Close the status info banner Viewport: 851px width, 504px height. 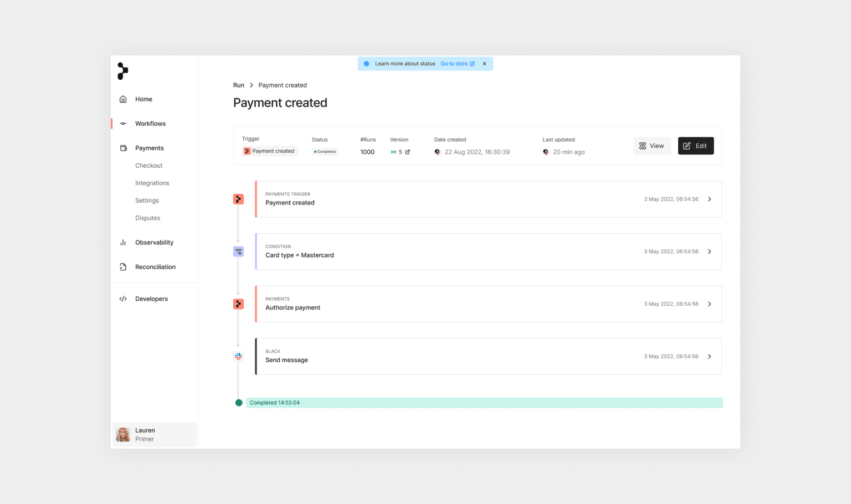[x=484, y=64]
